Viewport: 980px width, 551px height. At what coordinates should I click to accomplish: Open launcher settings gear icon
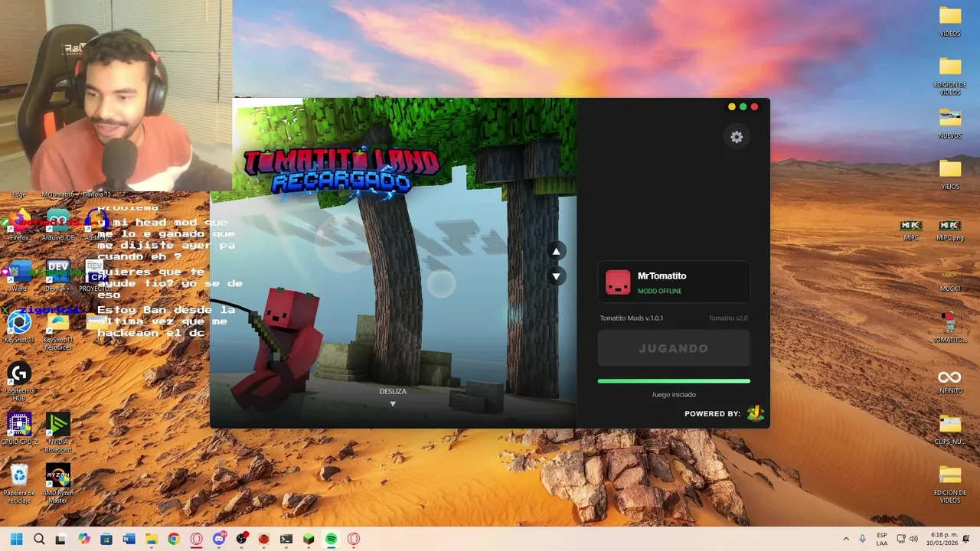[x=737, y=137]
